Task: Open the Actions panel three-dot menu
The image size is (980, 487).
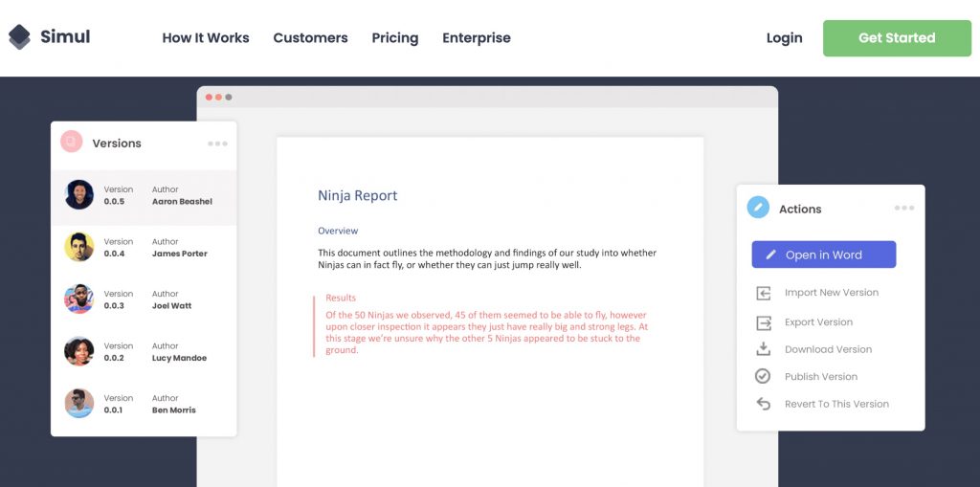Action: tap(903, 208)
